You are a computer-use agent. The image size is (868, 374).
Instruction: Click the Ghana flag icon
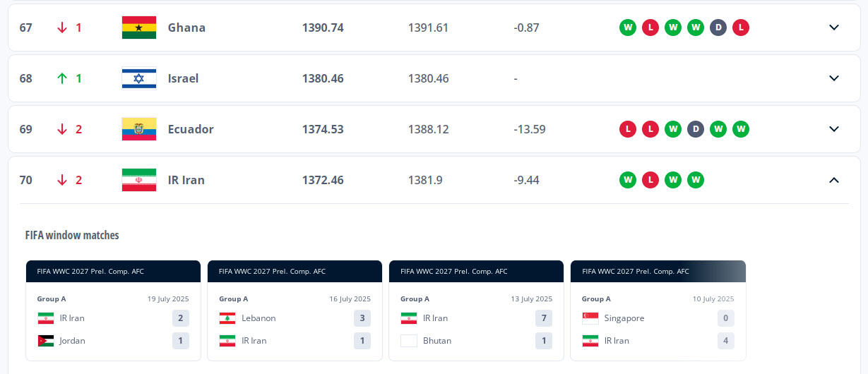(x=139, y=28)
